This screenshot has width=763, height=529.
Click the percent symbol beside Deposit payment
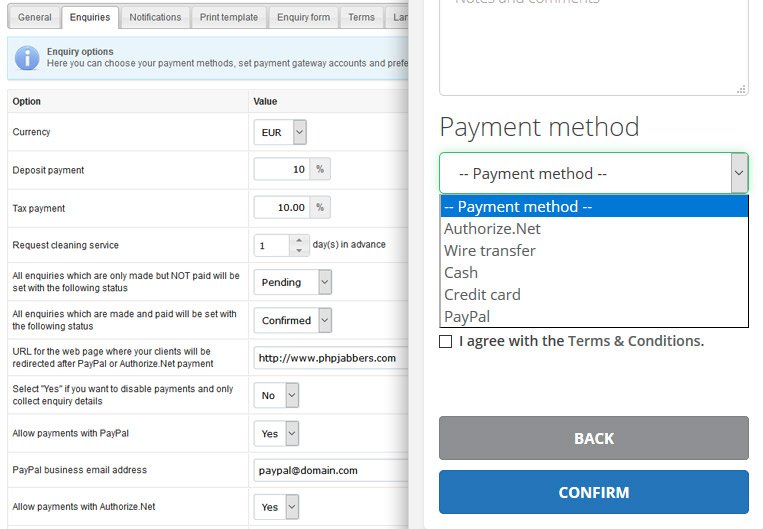tap(320, 169)
